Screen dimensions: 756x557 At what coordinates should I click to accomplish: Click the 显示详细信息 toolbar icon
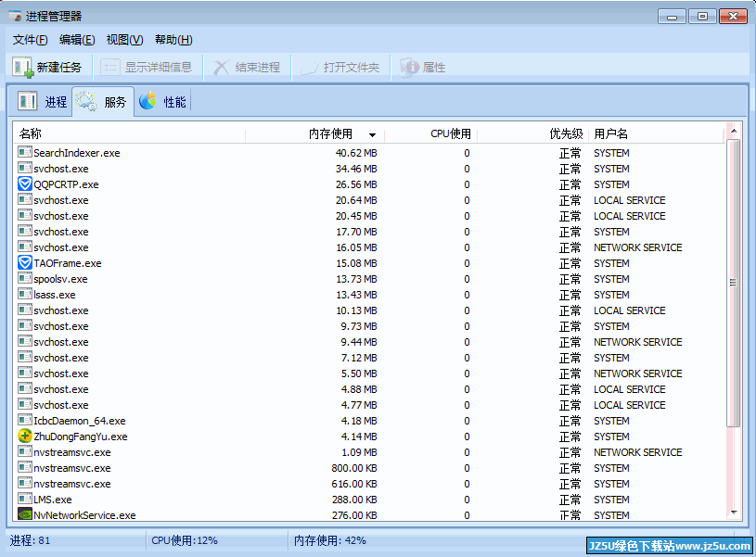[110, 67]
